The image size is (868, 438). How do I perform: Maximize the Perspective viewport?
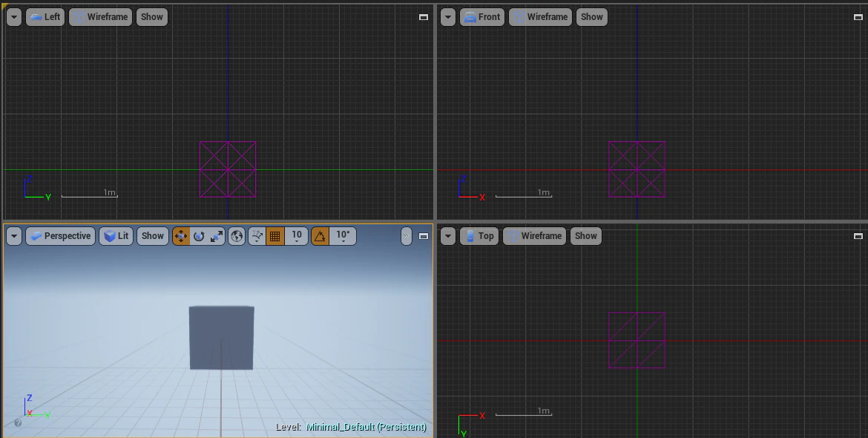tap(424, 236)
